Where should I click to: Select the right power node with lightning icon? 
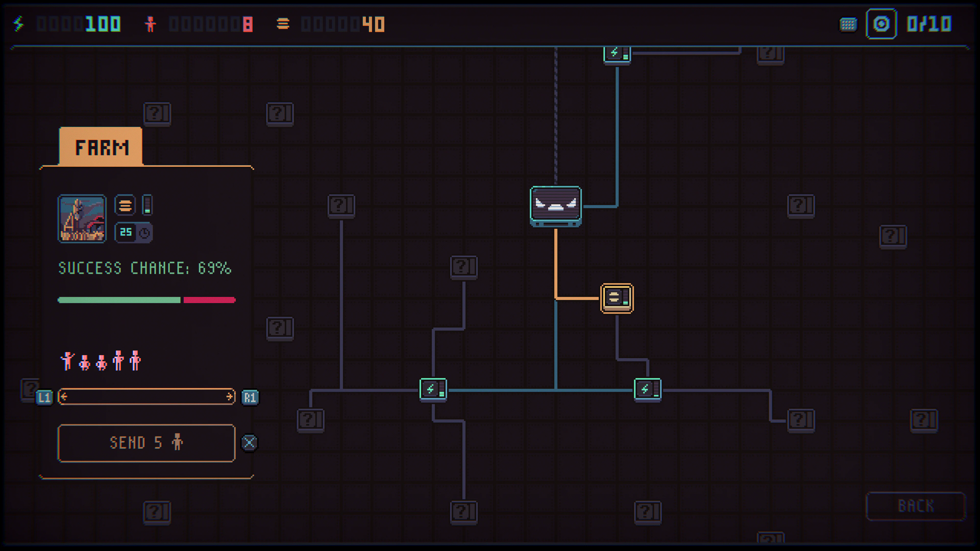pyautogui.click(x=648, y=389)
